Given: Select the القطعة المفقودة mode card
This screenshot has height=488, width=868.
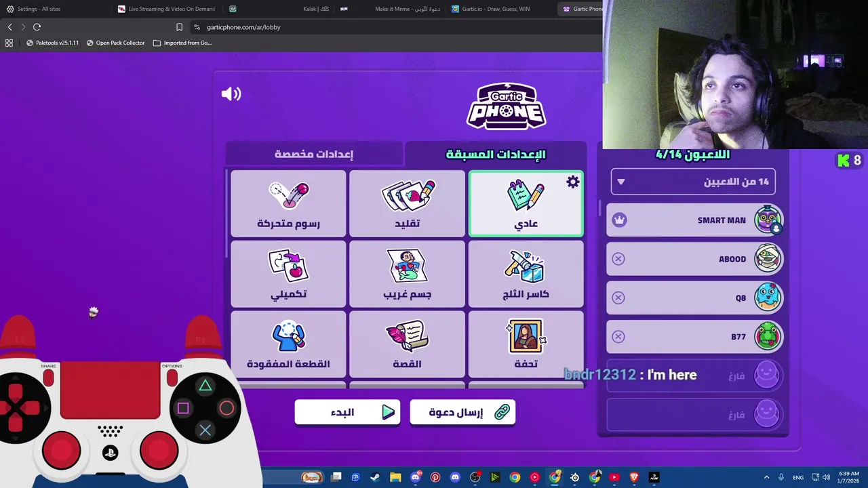Looking at the screenshot, I should pos(288,344).
